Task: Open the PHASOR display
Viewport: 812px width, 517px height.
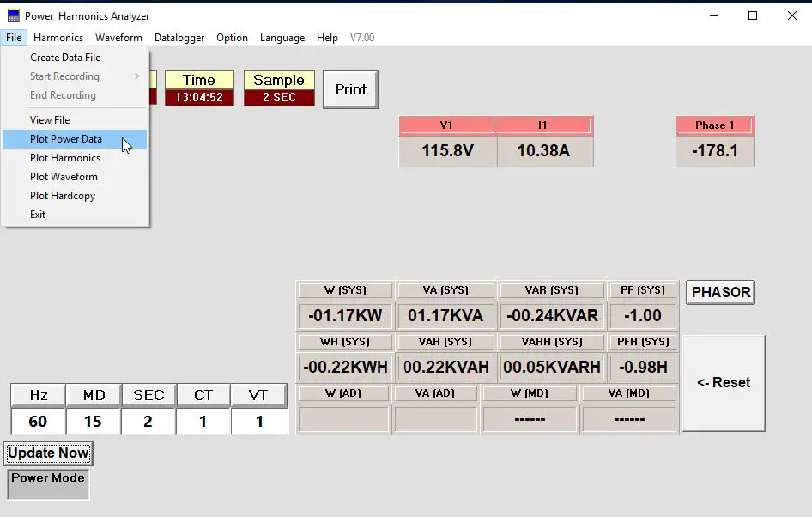Action: point(719,292)
